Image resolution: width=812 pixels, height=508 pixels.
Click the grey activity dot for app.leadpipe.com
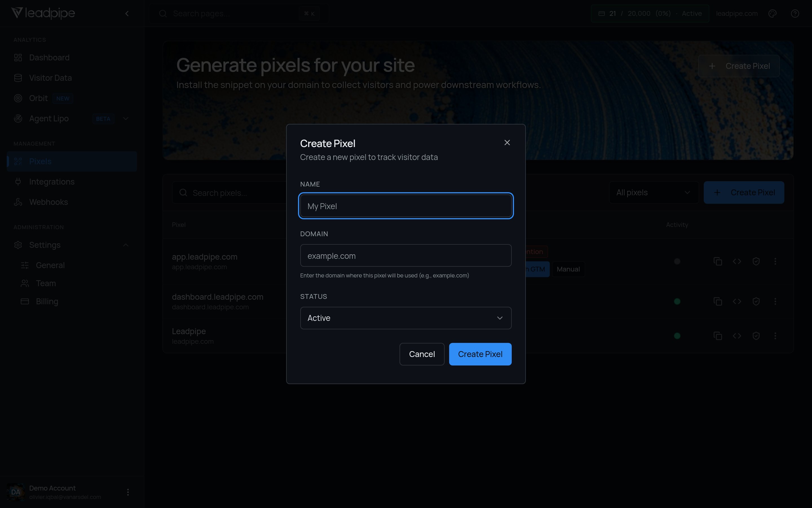click(677, 261)
